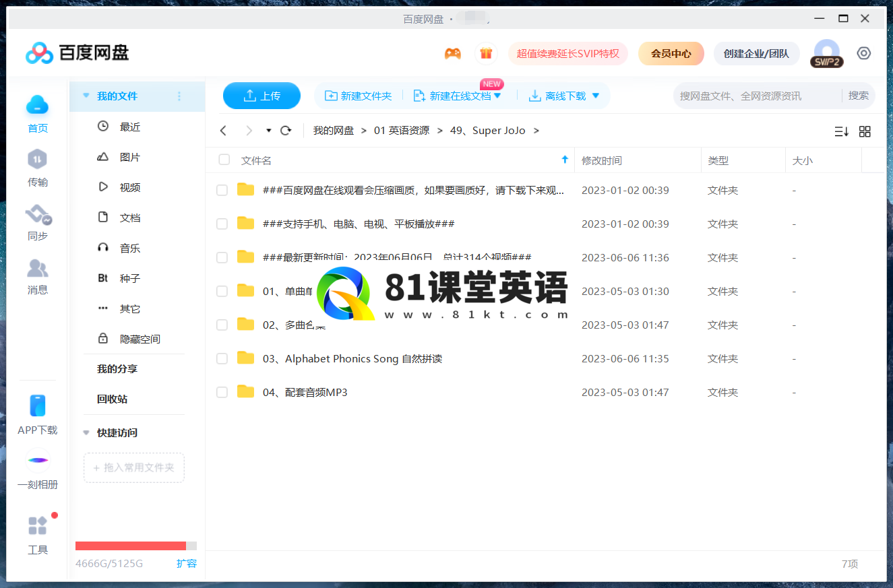
Task: Click the 超值续费延长SVIP特权 banner
Action: [x=567, y=53]
